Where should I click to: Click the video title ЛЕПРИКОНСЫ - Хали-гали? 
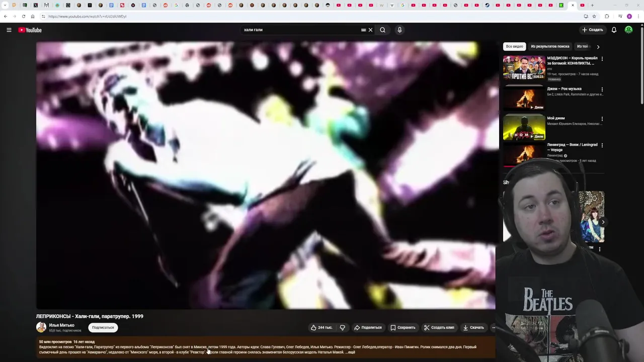[90, 316]
